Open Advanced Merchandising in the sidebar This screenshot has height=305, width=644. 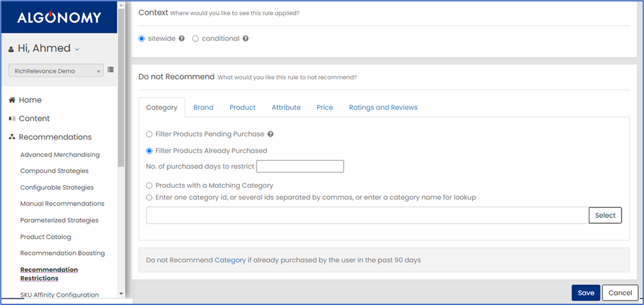pyautogui.click(x=60, y=154)
